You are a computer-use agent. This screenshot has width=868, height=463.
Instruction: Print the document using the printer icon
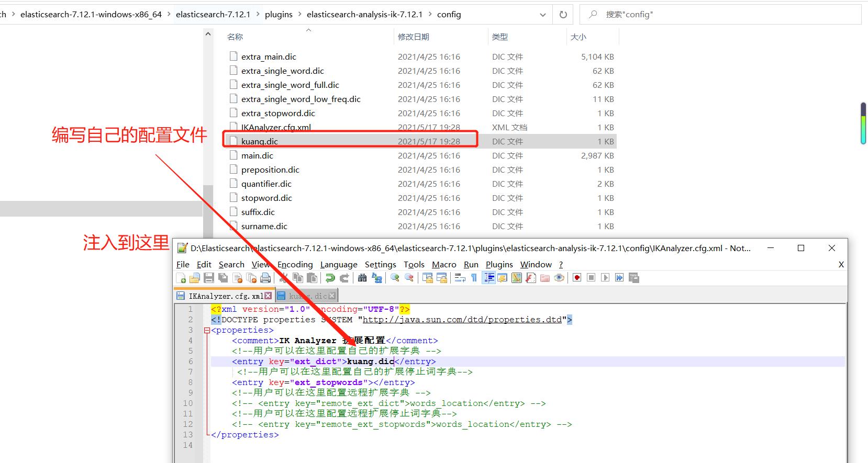pyautogui.click(x=265, y=278)
